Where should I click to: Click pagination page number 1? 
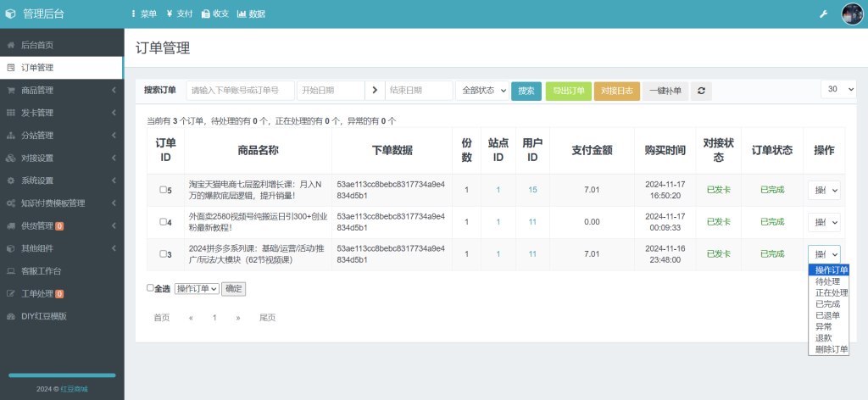[x=214, y=318]
